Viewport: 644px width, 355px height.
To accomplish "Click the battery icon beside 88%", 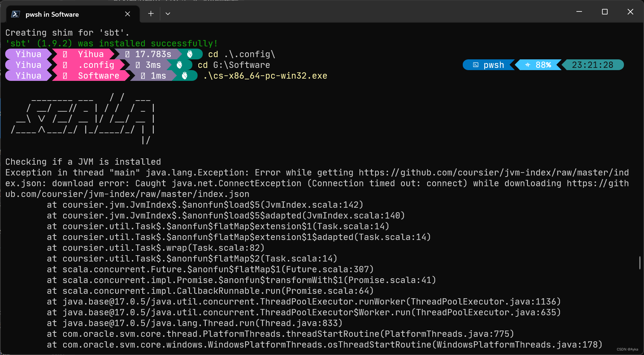I will [528, 65].
